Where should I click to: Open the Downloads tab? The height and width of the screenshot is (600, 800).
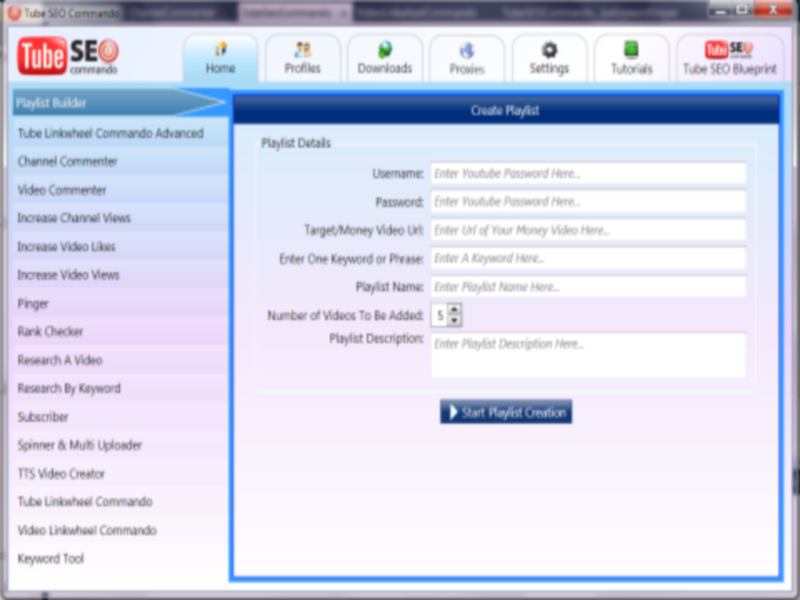coord(385,58)
